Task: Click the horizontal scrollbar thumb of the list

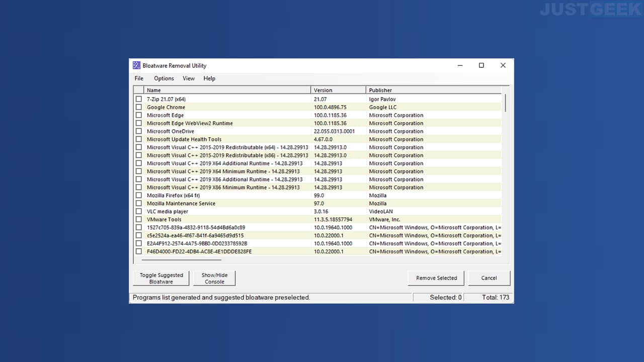Action: pos(181,260)
